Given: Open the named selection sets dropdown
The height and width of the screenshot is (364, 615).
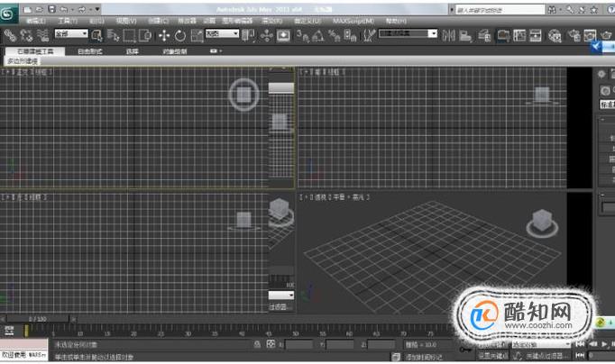Looking at the screenshot, I should coord(408,33).
